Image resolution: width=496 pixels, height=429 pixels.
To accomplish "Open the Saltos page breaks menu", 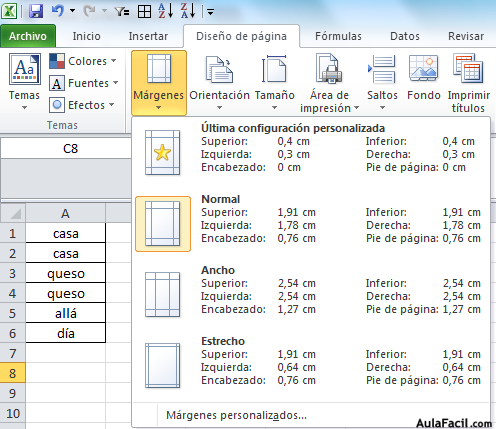I will coord(382,83).
